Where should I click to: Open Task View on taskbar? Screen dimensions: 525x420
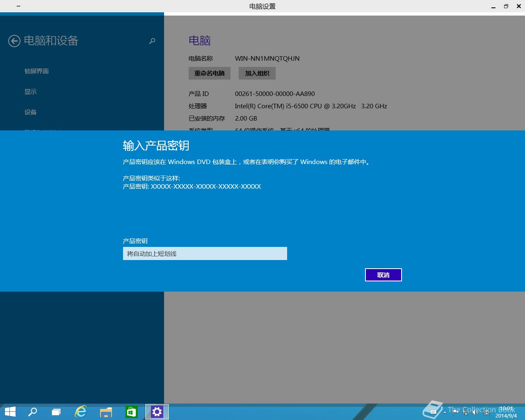point(56,412)
